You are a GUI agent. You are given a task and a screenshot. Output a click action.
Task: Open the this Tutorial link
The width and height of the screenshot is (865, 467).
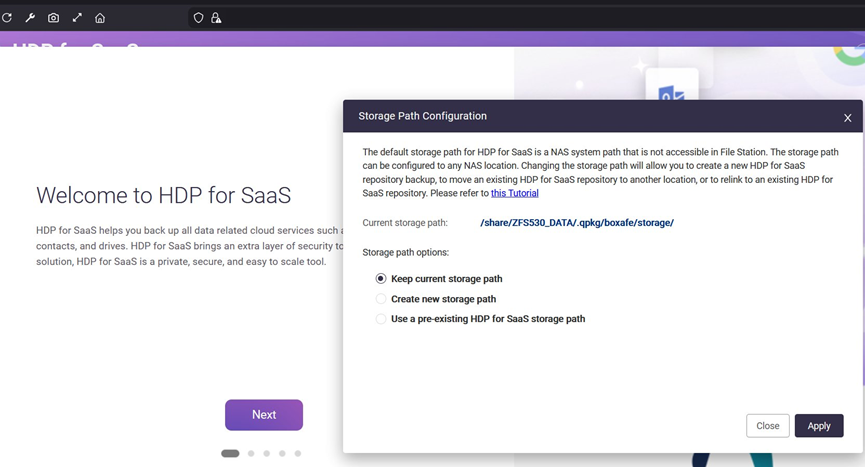click(514, 194)
